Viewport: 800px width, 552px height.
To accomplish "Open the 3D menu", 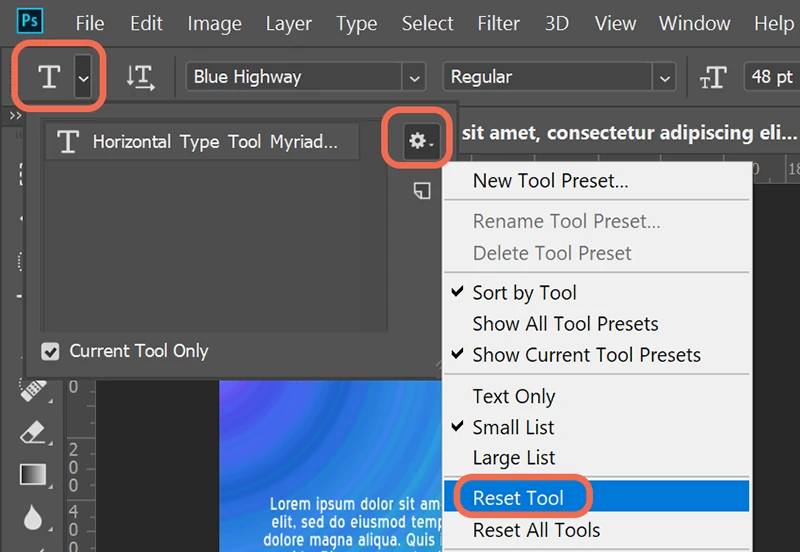I will click(557, 23).
